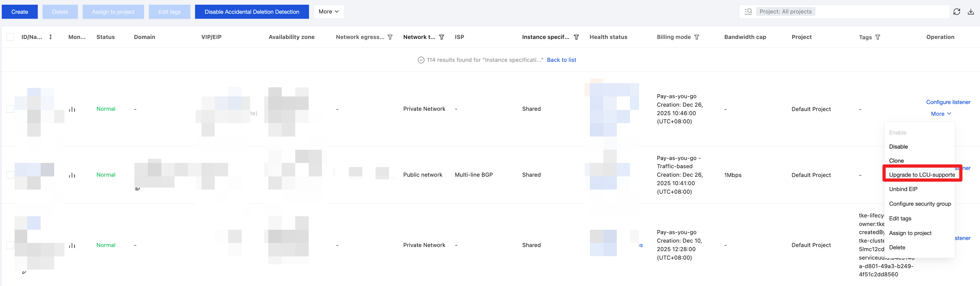The image size is (980, 286).
Task: Select Upgrade to LCU-supported menu option
Action: 922,175
